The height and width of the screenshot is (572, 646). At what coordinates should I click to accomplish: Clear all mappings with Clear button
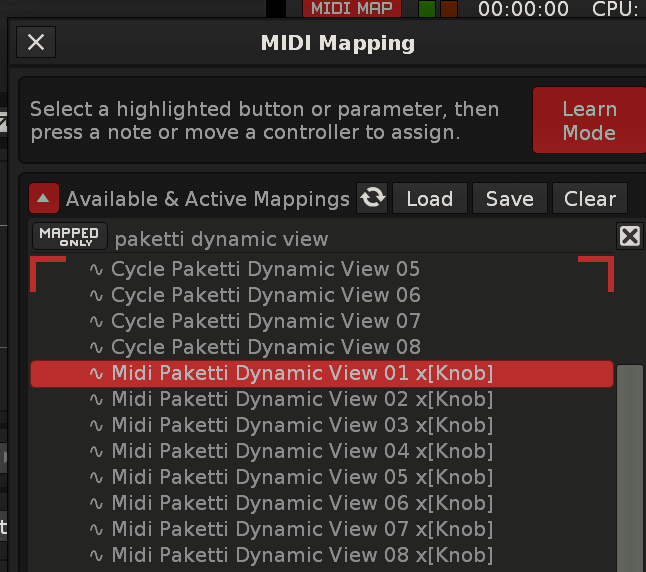(x=590, y=199)
